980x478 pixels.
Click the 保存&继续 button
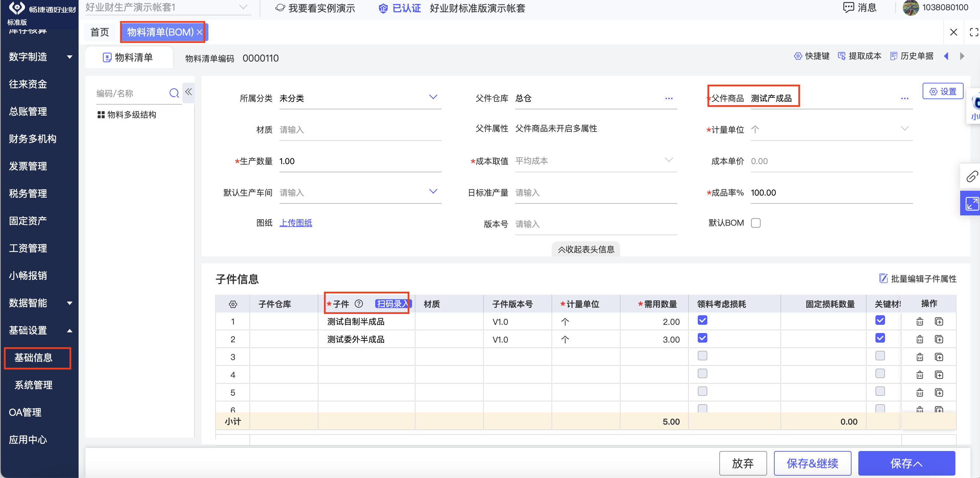(812, 463)
